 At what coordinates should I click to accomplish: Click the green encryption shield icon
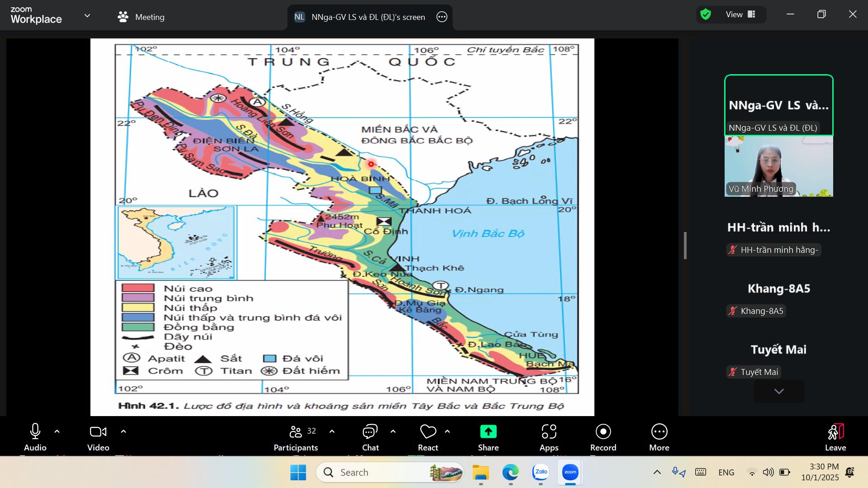(706, 14)
